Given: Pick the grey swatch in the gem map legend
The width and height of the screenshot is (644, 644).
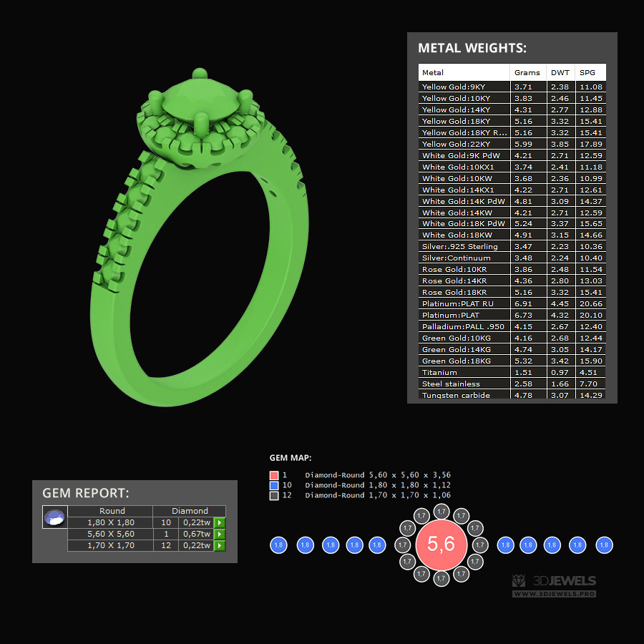Looking at the screenshot, I should click(x=274, y=496).
